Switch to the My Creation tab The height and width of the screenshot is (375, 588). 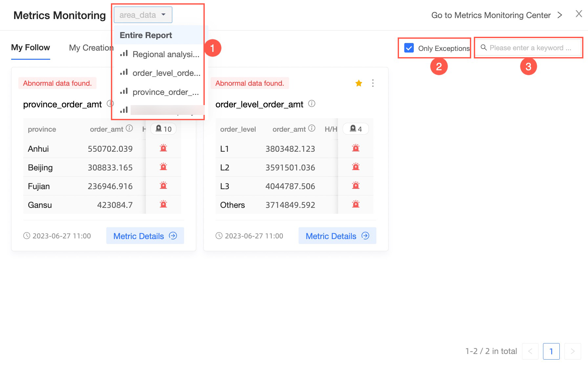(91, 48)
